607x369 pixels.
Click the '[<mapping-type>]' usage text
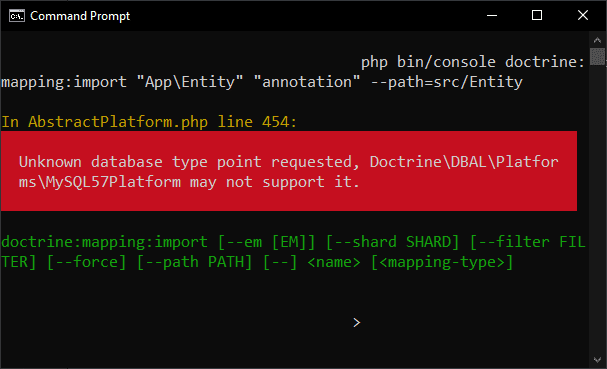[x=442, y=262]
